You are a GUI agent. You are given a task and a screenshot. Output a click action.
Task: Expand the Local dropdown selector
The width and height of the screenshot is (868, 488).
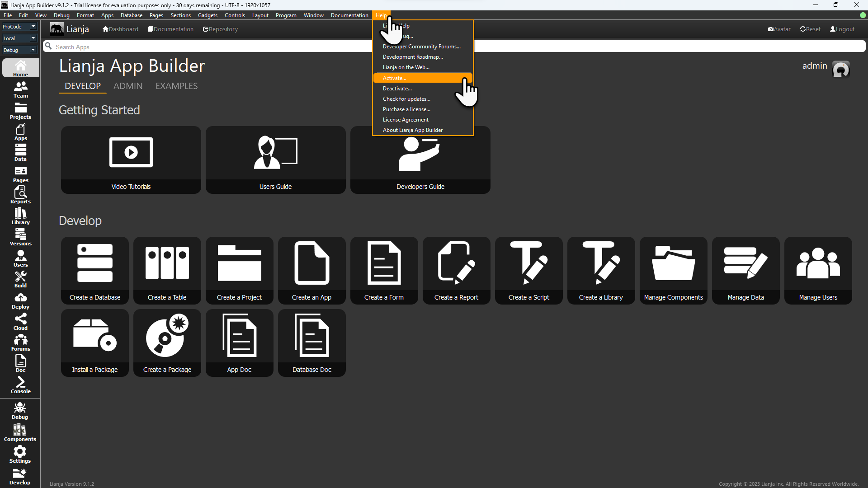19,38
